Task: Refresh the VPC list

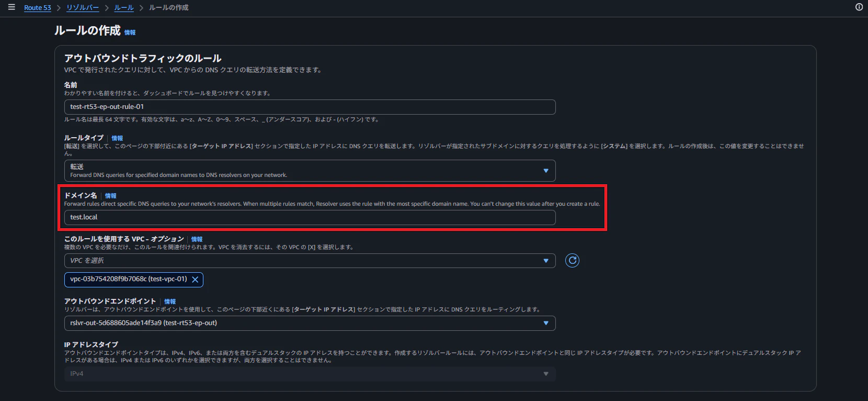Action: point(572,260)
